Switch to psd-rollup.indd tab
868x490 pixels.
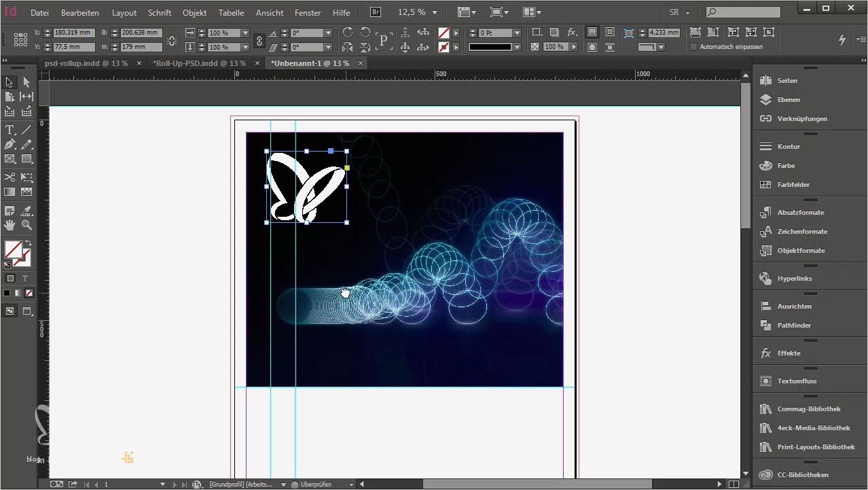(86, 63)
